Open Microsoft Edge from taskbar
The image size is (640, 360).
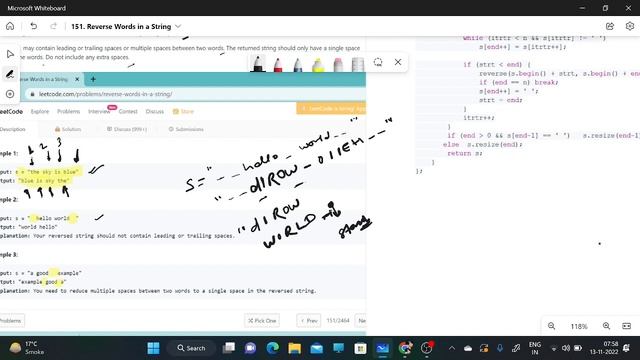click(272, 348)
